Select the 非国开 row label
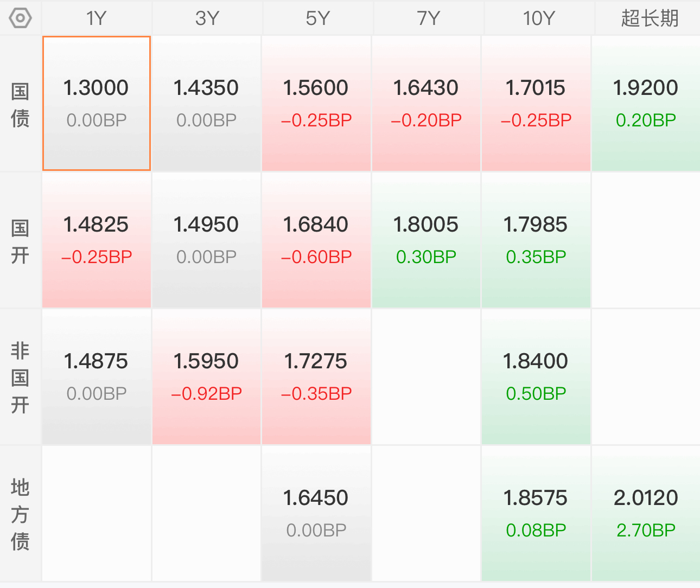 20,378
